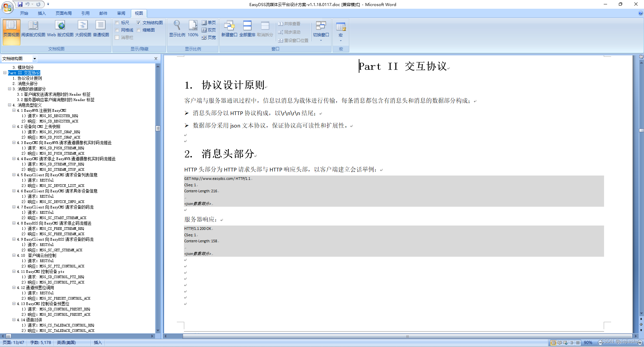The height and width of the screenshot is (347, 644).
Task: Open the 引用 References tab
Action: click(86, 13)
